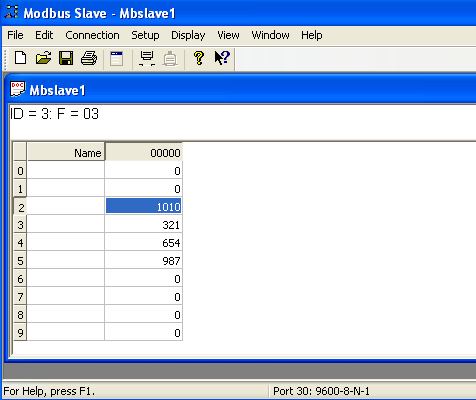Image resolution: width=476 pixels, height=400 pixels.
Task: Click the greyed Disconnect toolbar icon
Action: [x=170, y=59]
